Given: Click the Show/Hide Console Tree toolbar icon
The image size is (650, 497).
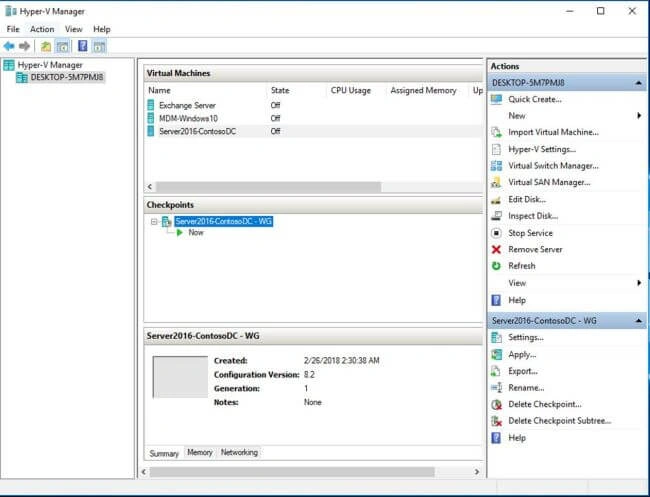Looking at the screenshot, I should point(63,46).
